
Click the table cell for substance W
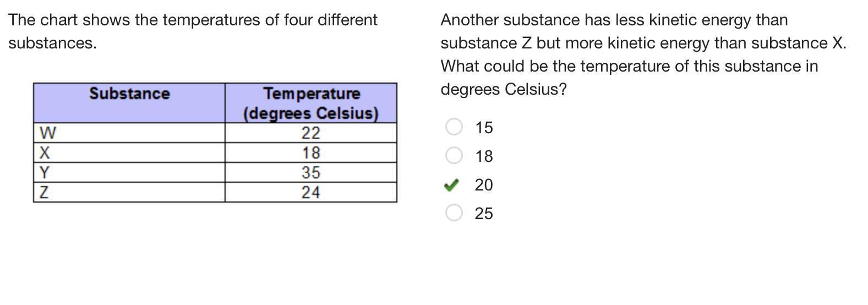pyautogui.click(x=129, y=133)
